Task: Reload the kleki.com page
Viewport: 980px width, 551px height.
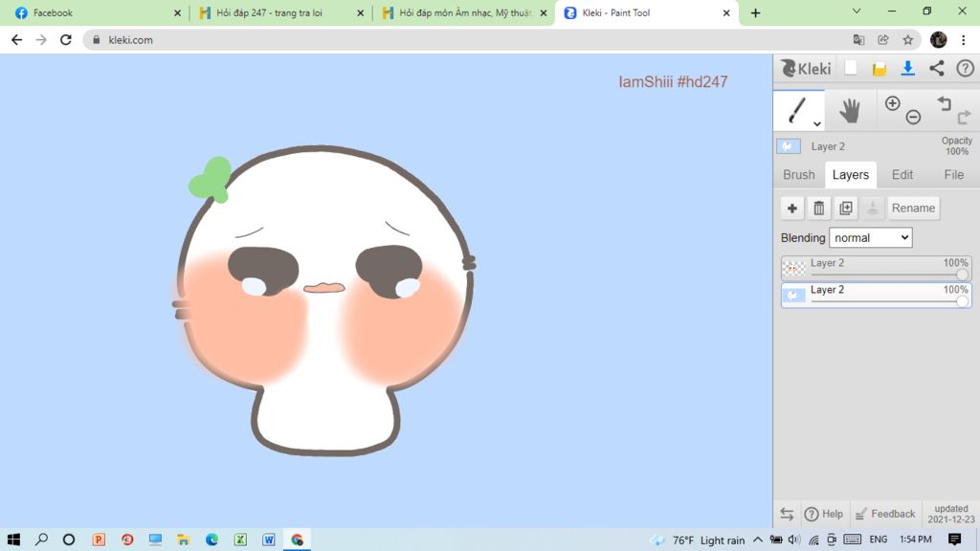Action: [66, 40]
